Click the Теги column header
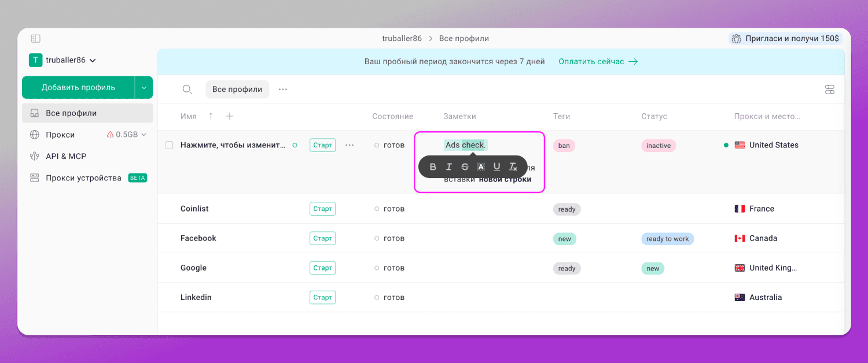This screenshot has height=363, width=868. [x=561, y=116]
